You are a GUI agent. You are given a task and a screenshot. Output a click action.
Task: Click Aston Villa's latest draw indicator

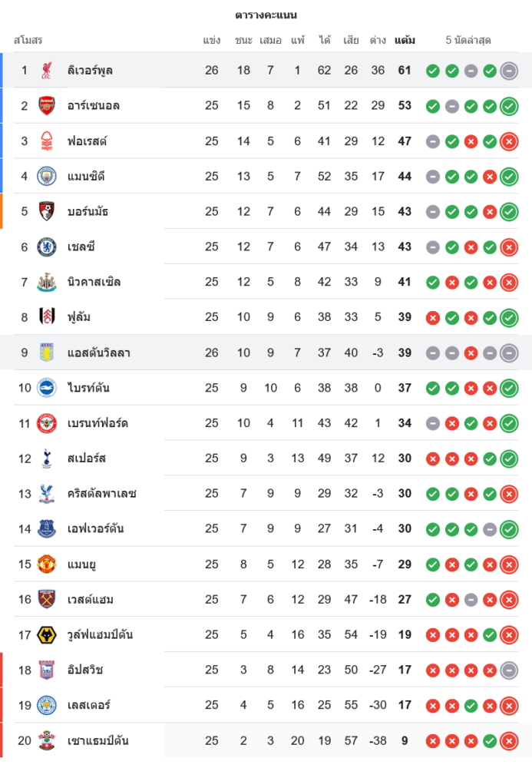tap(508, 353)
